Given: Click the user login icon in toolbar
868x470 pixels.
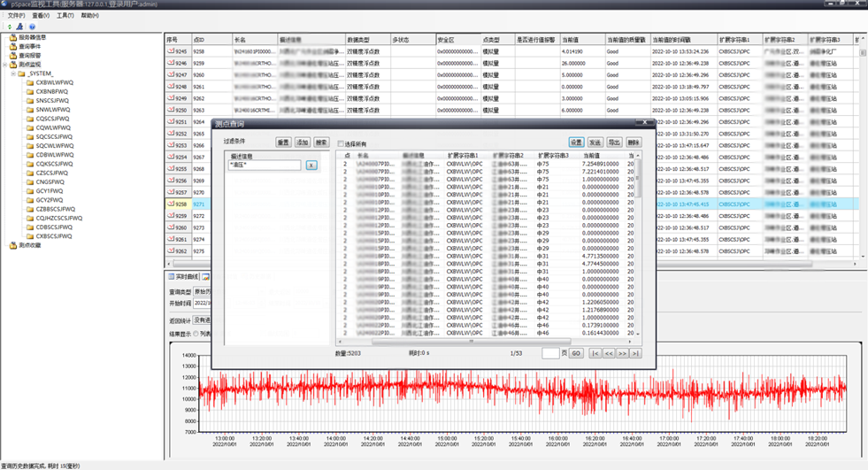Looking at the screenshot, I should 20,27.
